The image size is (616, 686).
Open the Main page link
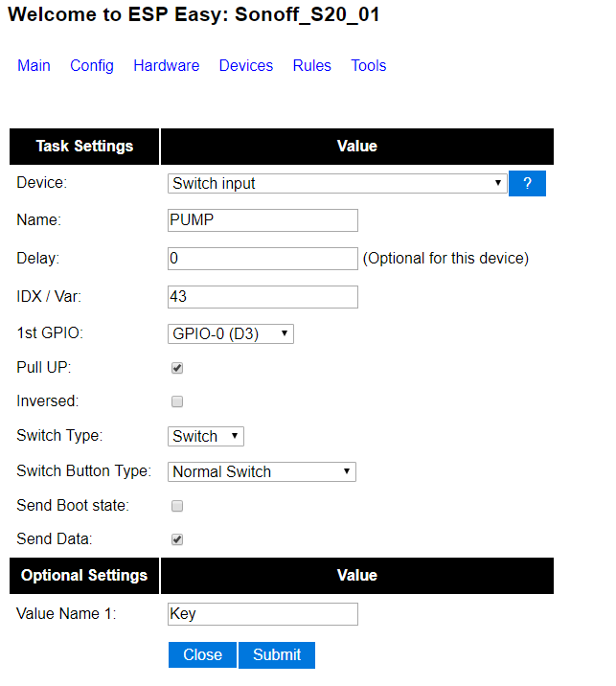coord(34,65)
